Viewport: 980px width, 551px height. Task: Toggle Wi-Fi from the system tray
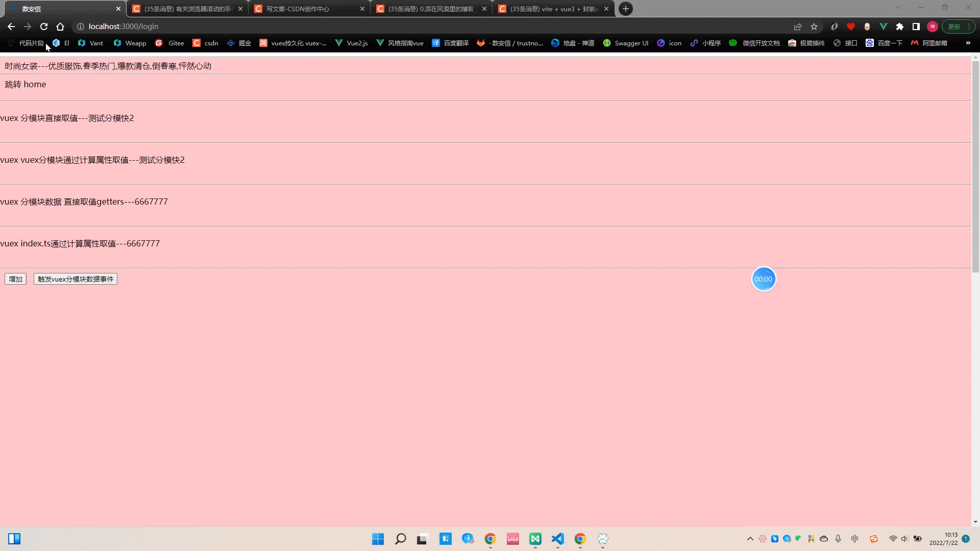pos(892,538)
